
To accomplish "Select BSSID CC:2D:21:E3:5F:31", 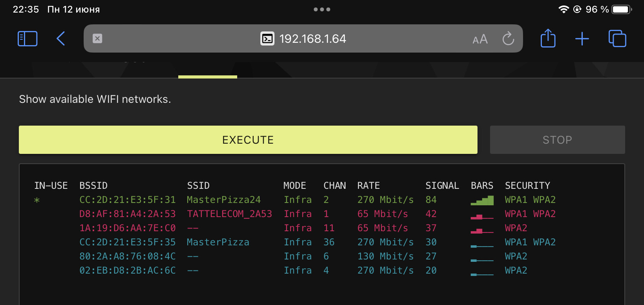I will pos(128,200).
